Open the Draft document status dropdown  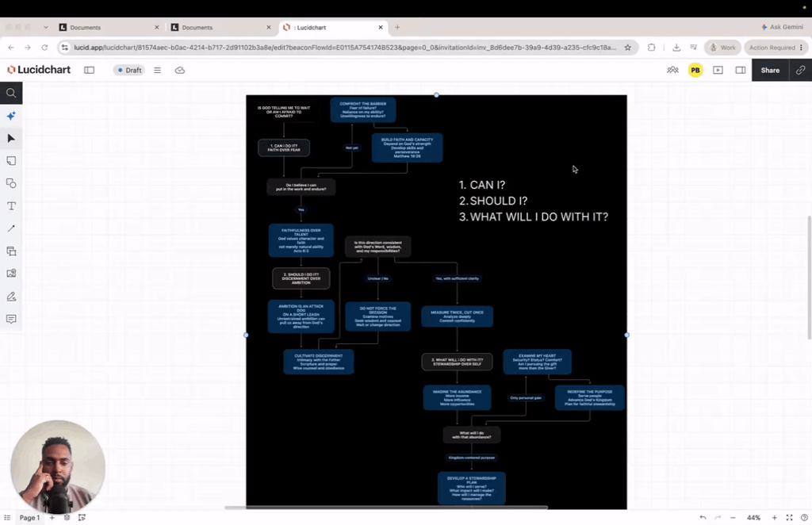tap(129, 70)
